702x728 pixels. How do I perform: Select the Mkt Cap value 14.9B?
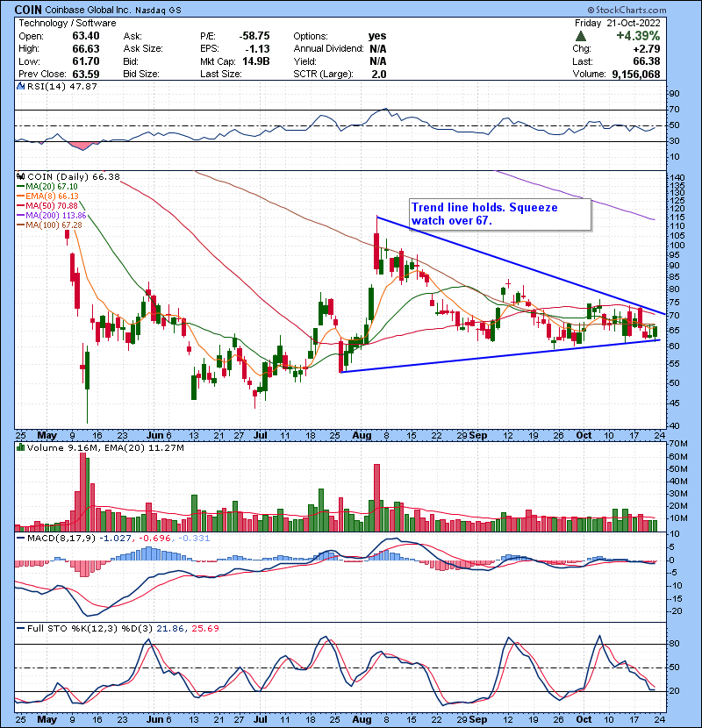(x=256, y=61)
